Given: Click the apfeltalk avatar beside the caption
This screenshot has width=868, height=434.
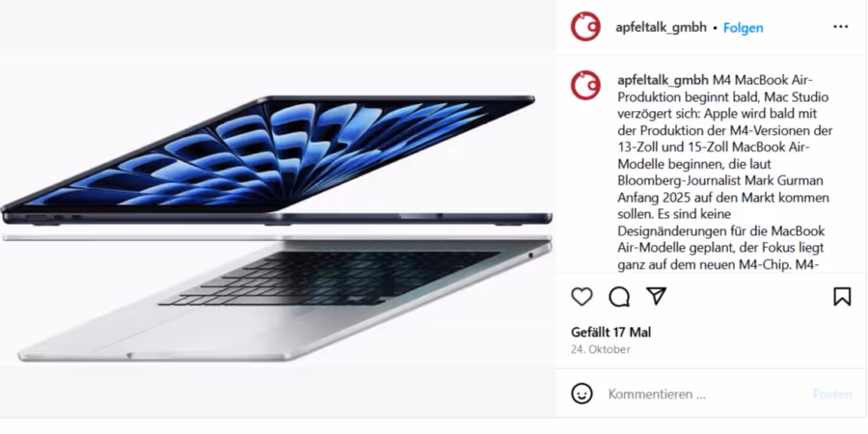Looking at the screenshot, I should coord(585,85).
